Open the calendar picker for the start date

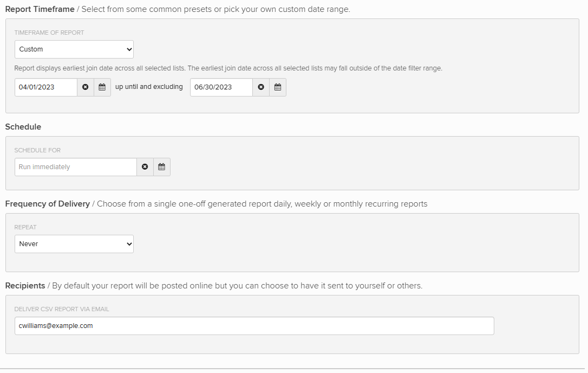102,87
